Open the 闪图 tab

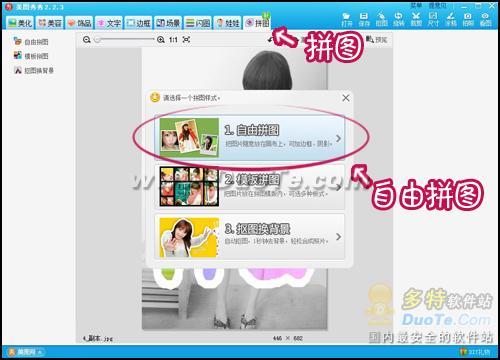[198, 23]
